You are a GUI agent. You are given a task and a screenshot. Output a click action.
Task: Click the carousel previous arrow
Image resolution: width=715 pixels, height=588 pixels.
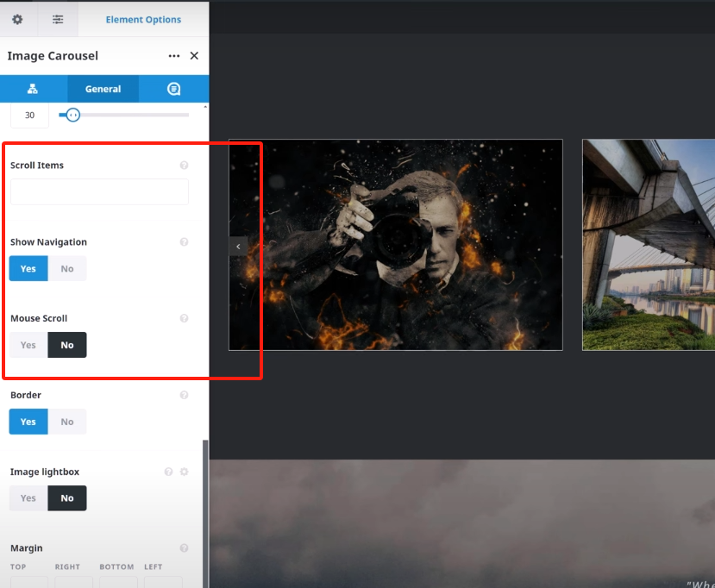[238, 247]
